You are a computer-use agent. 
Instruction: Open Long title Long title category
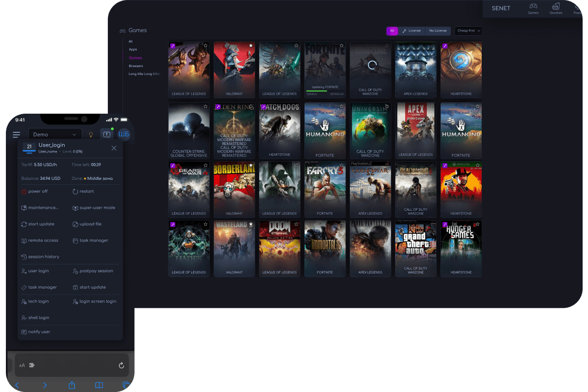pyautogui.click(x=144, y=74)
